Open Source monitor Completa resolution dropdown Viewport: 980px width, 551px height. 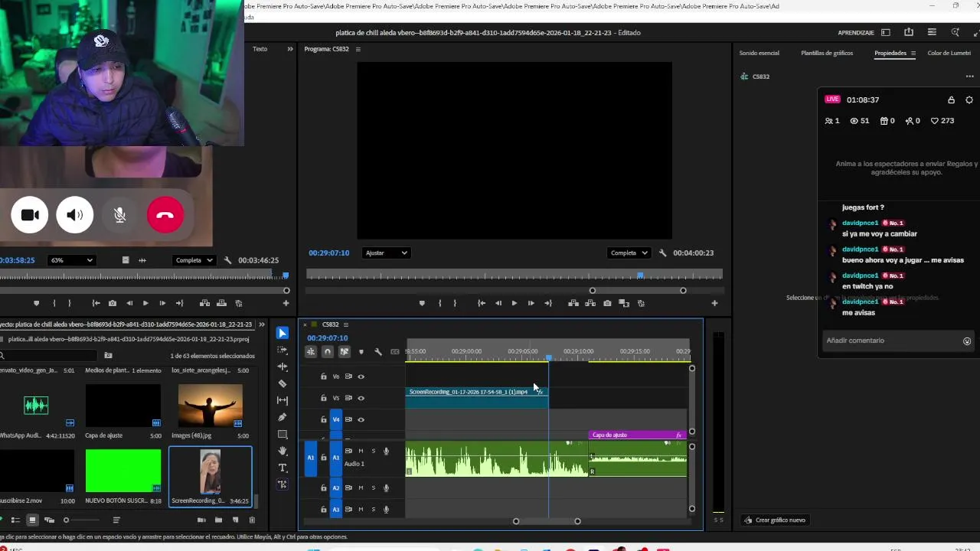194,260
